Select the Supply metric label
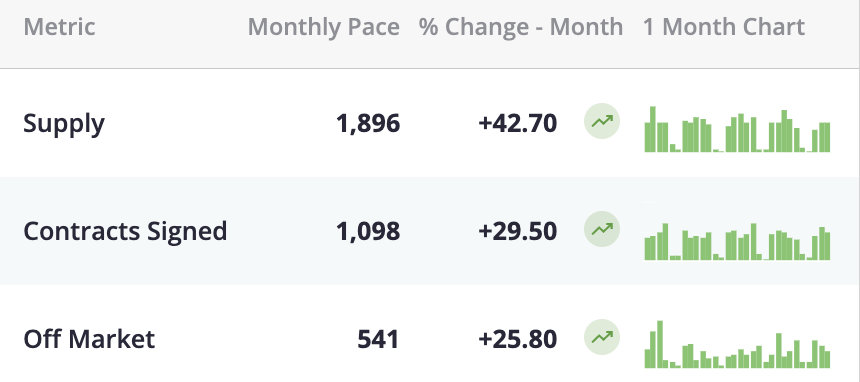The height and width of the screenshot is (382, 860). [64, 123]
